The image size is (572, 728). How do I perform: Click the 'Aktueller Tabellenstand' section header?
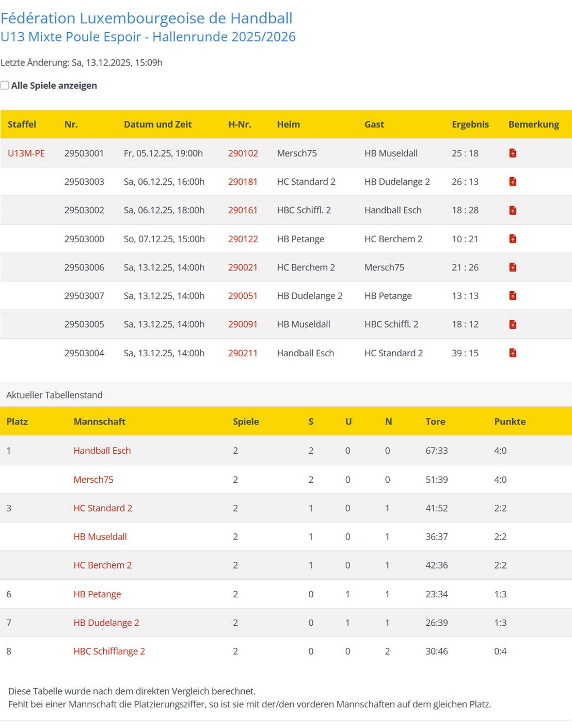tap(54, 395)
